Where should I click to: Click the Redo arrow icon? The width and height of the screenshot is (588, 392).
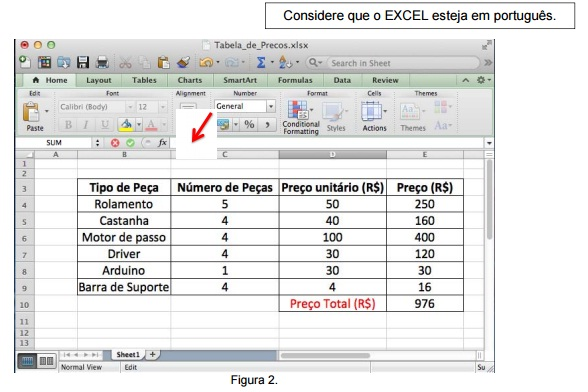point(232,62)
